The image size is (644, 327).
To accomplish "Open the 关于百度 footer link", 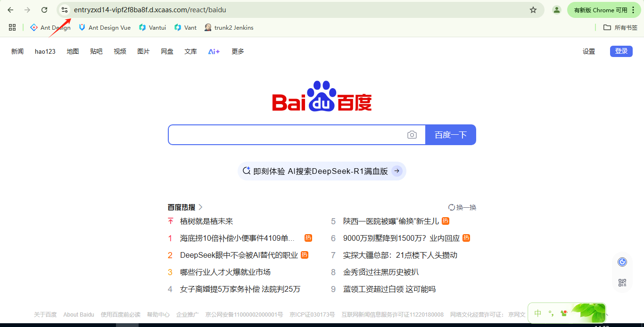I will pos(45,315).
